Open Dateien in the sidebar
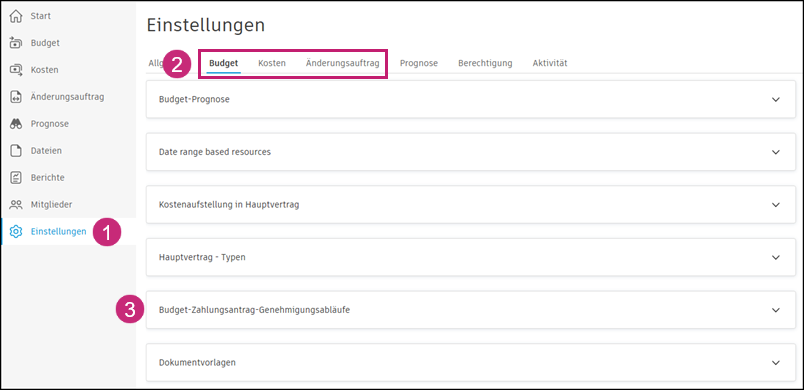 46,151
